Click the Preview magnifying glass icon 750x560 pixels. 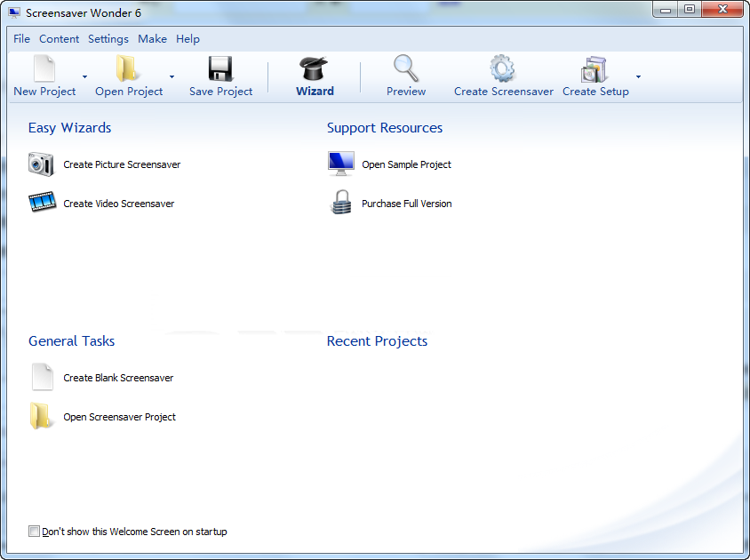405,68
